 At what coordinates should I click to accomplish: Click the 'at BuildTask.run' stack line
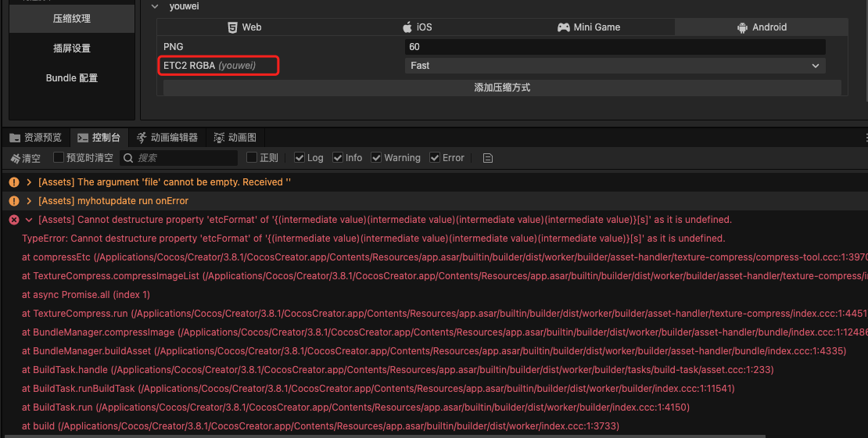pyautogui.click(x=356, y=407)
